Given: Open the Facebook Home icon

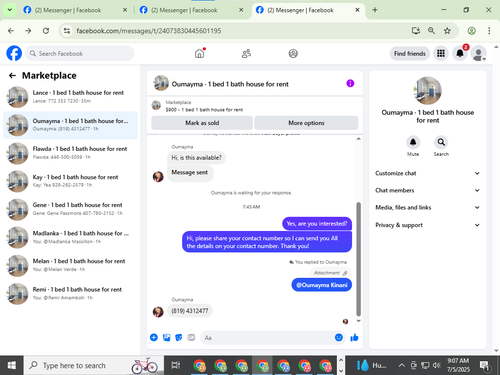Looking at the screenshot, I should (199, 53).
